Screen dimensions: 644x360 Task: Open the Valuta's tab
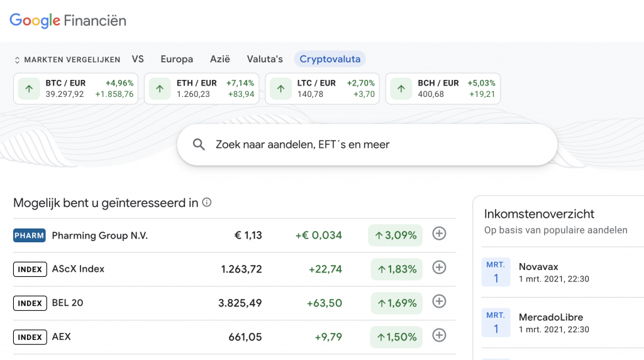(x=265, y=59)
